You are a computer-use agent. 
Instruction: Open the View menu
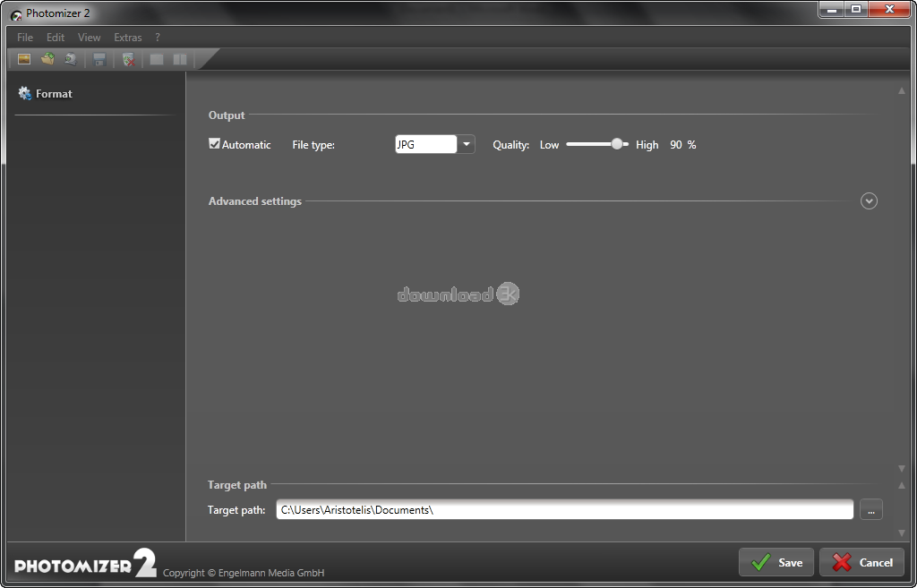[90, 38]
